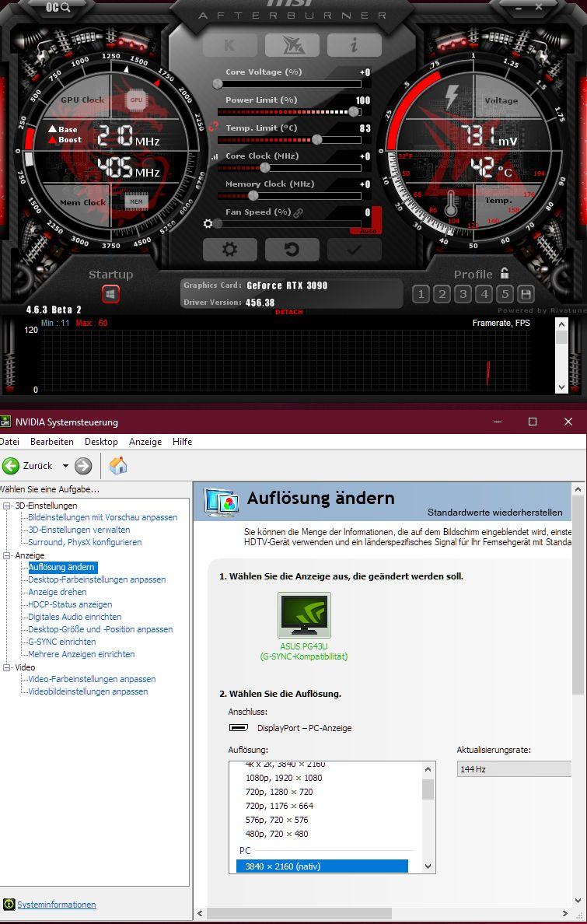The height and width of the screenshot is (924, 587).
Task: Select 1080p, 1920 × 1080 resolution
Action: click(284, 778)
